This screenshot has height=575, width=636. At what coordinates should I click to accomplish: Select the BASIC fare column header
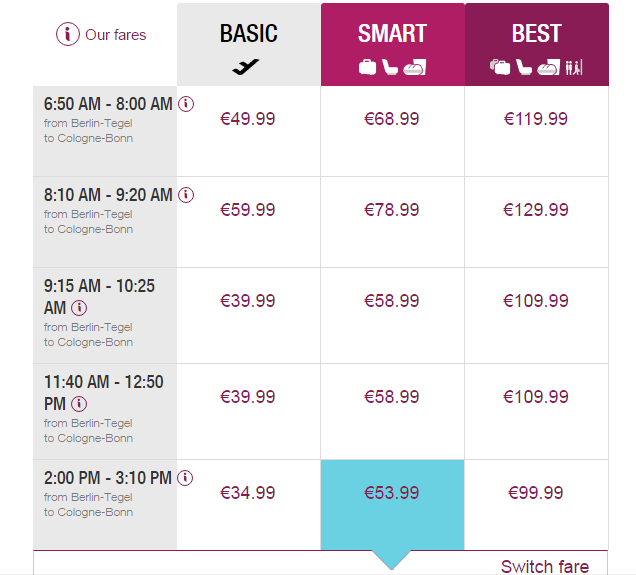tap(249, 45)
